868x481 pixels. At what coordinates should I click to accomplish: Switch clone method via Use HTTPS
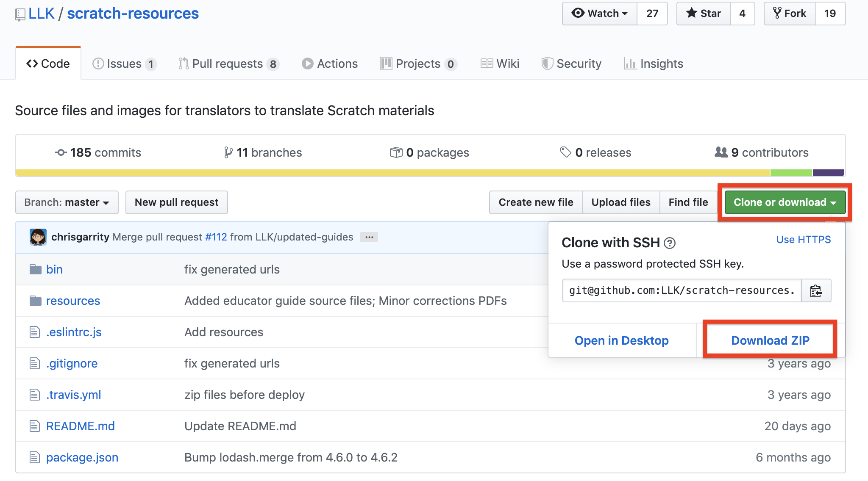click(x=804, y=240)
